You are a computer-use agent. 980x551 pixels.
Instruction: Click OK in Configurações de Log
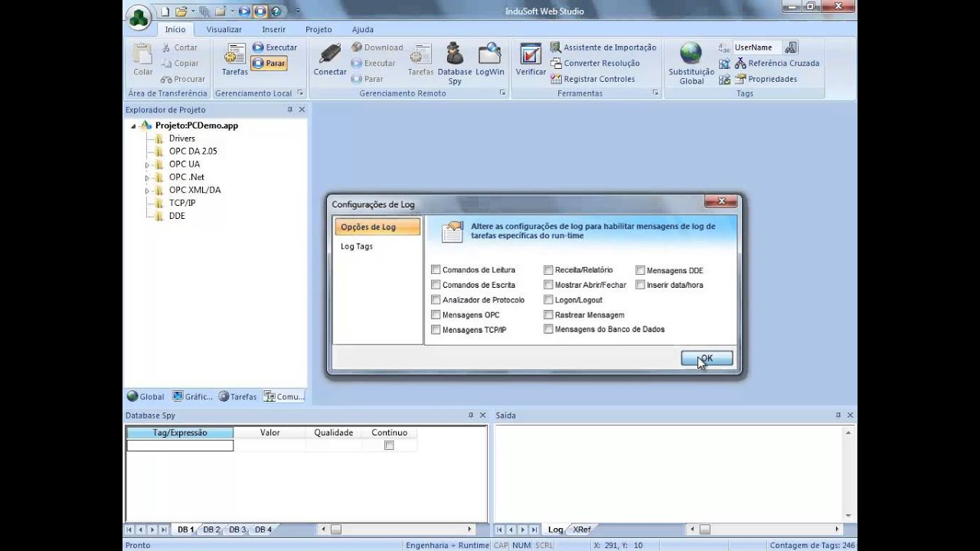pos(707,358)
